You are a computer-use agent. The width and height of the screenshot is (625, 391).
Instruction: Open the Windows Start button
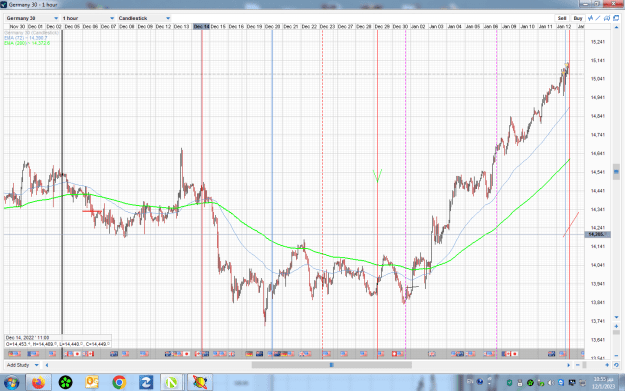11,383
